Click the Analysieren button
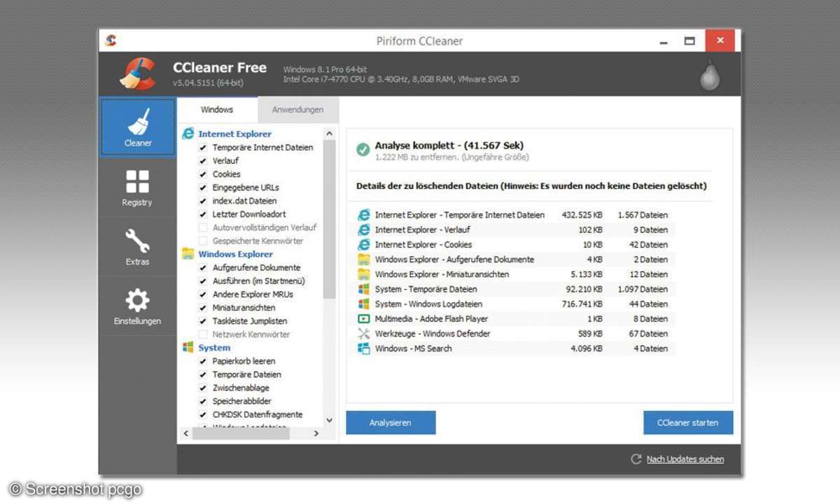840x504 pixels. [391, 423]
